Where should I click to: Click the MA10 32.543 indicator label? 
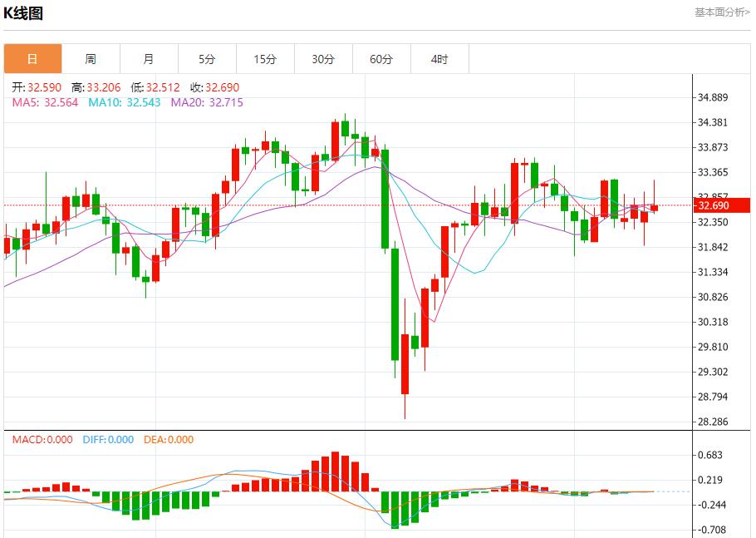(x=126, y=102)
